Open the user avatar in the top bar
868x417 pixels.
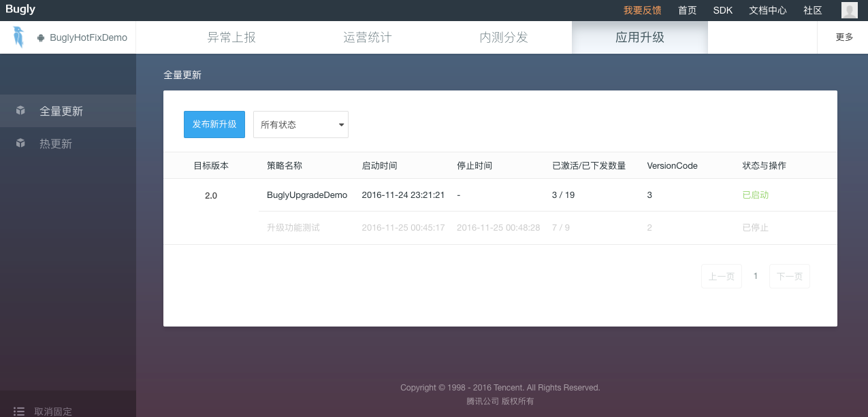pyautogui.click(x=848, y=10)
